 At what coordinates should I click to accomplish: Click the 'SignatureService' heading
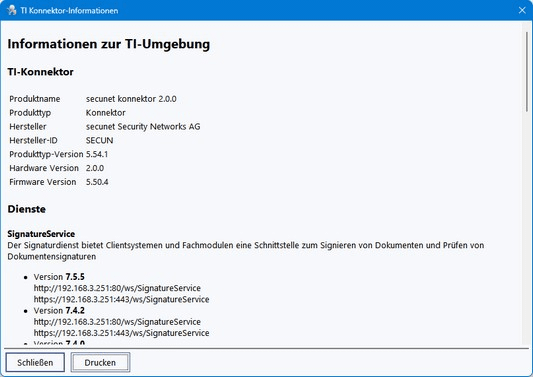click(x=41, y=234)
